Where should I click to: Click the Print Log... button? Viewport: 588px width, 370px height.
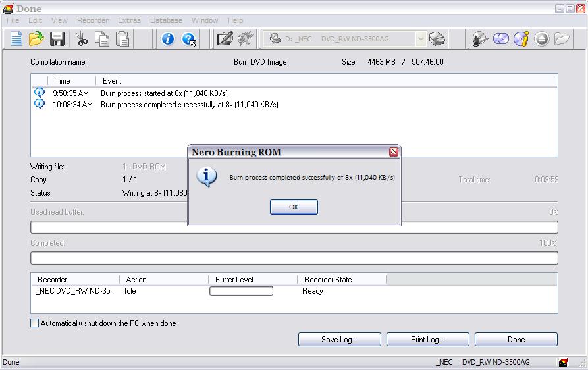pos(427,339)
